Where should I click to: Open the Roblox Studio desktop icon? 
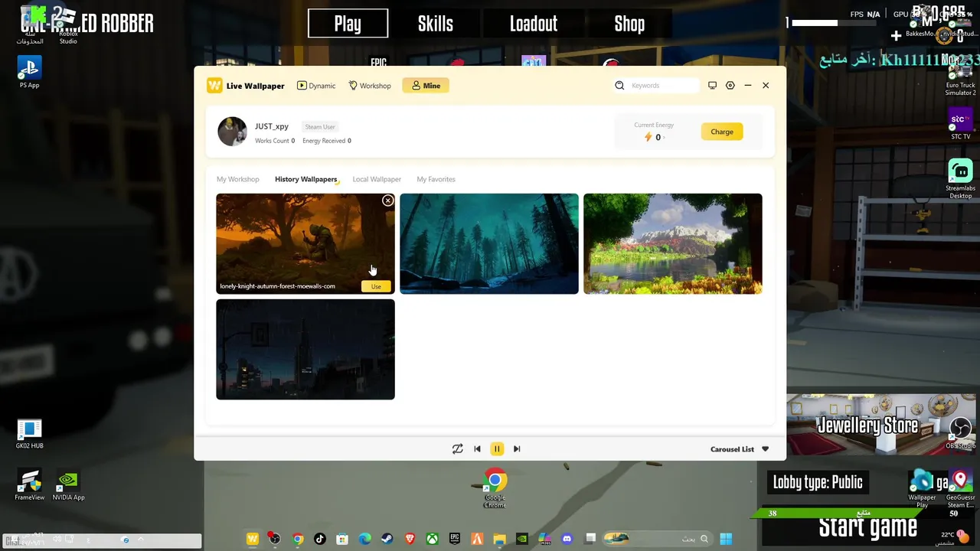click(x=68, y=28)
